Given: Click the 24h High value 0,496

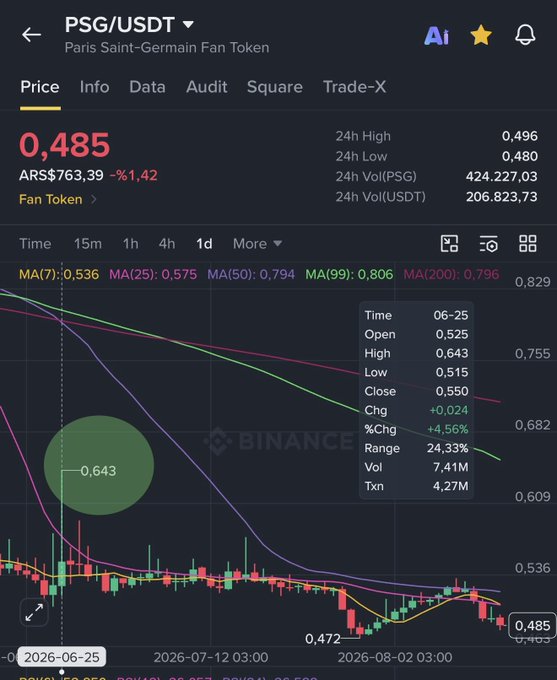Looking at the screenshot, I should coord(520,136).
